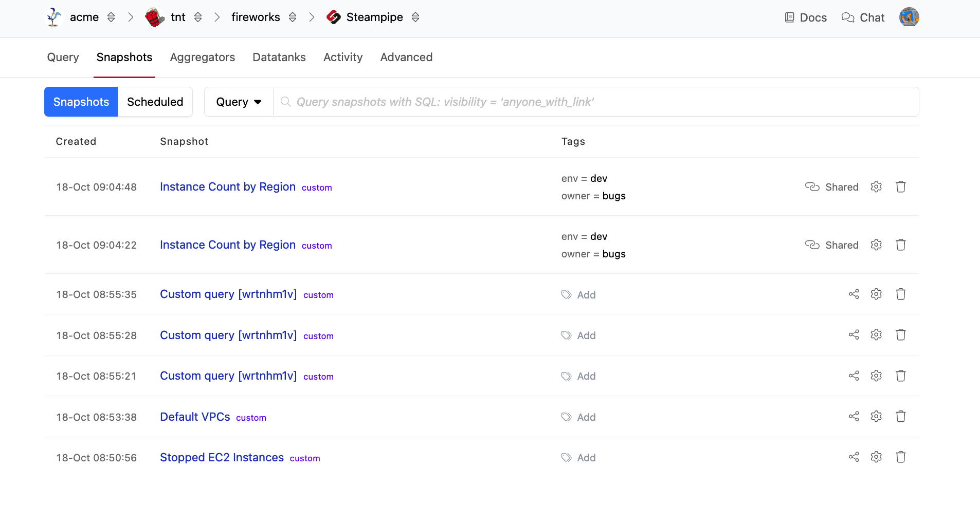The width and height of the screenshot is (980, 524).
Task: Open settings gear for Stopped EC2 Instances
Action: (x=876, y=457)
